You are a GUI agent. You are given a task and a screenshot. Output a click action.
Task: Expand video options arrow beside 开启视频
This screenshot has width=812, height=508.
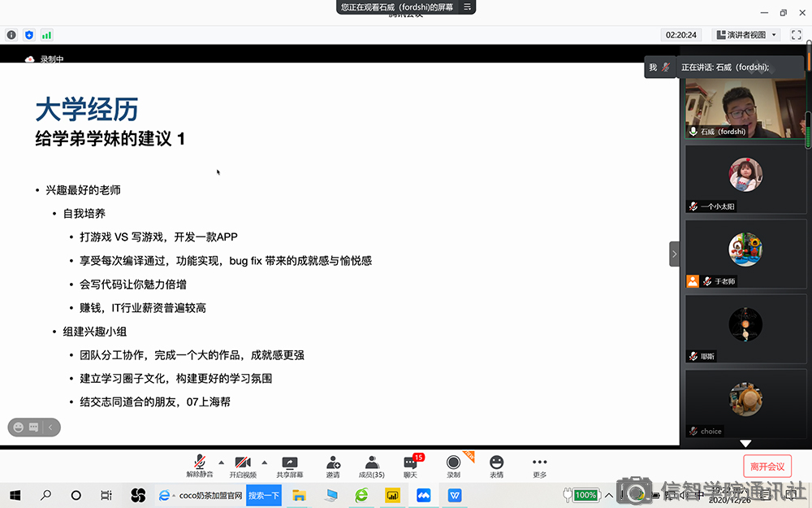click(265, 462)
